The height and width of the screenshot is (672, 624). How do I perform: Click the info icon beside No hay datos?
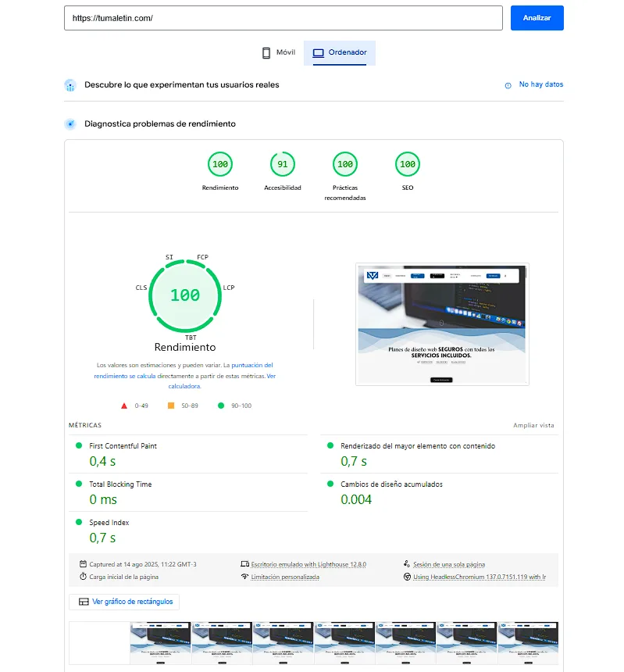click(508, 85)
